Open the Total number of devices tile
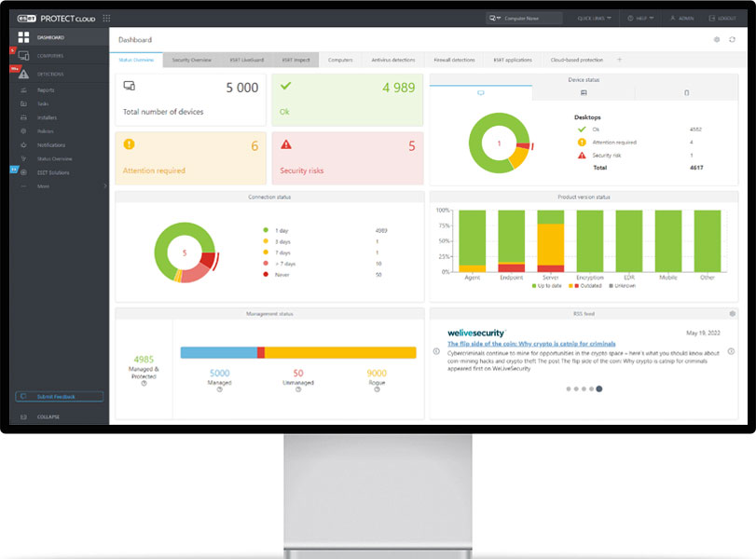The width and height of the screenshot is (756, 559). [190, 100]
